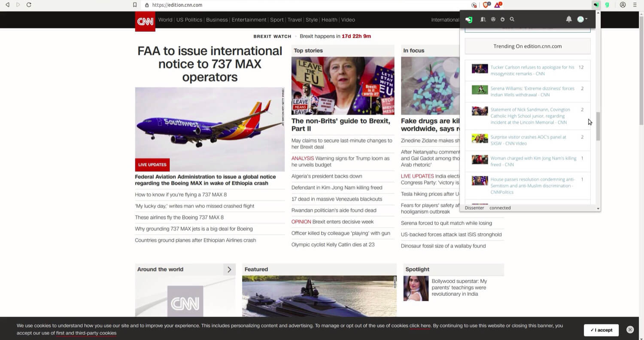
Task: Click the Featured yacht image
Action: 319,296
